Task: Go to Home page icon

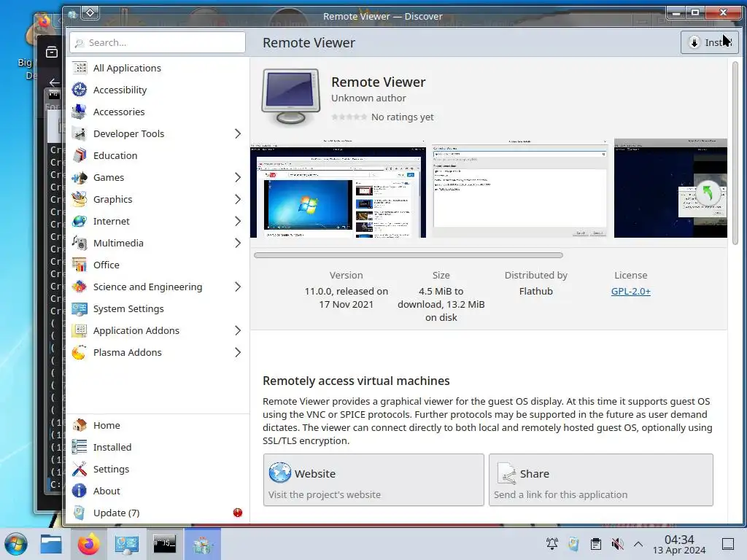Action: tap(80, 425)
